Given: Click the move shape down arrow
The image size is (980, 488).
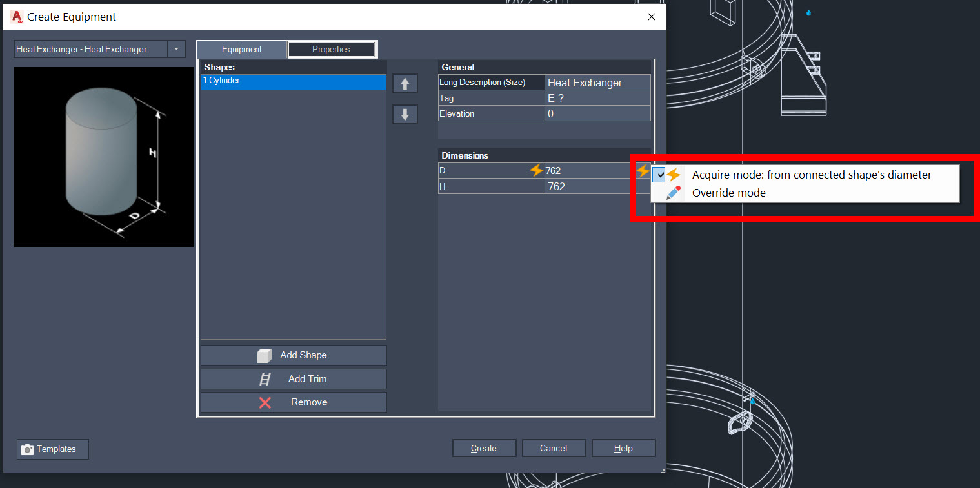Looking at the screenshot, I should (405, 114).
